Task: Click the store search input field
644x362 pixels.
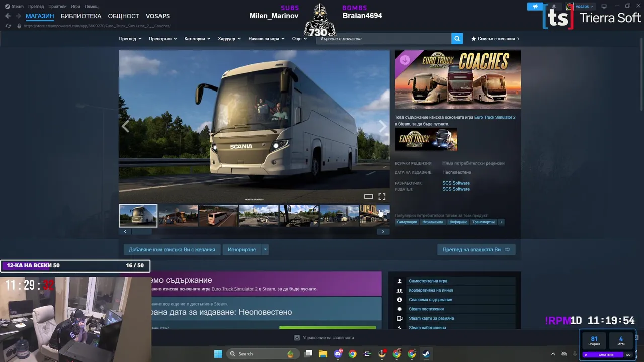Action: point(383,39)
